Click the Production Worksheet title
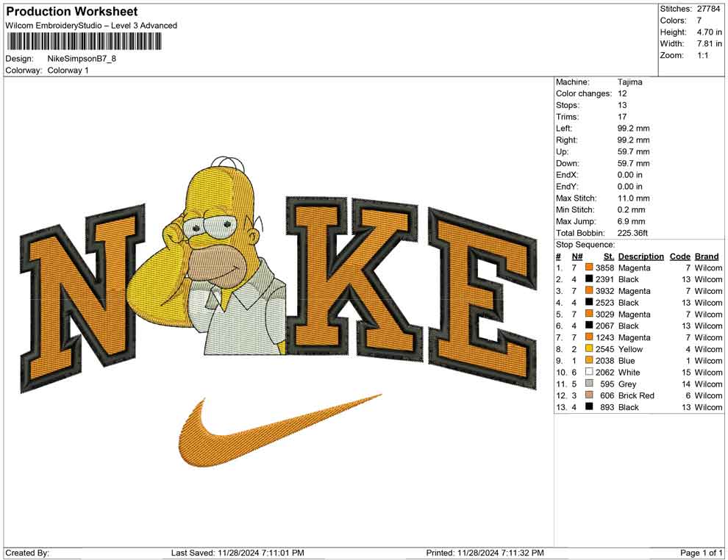 click(x=72, y=12)
